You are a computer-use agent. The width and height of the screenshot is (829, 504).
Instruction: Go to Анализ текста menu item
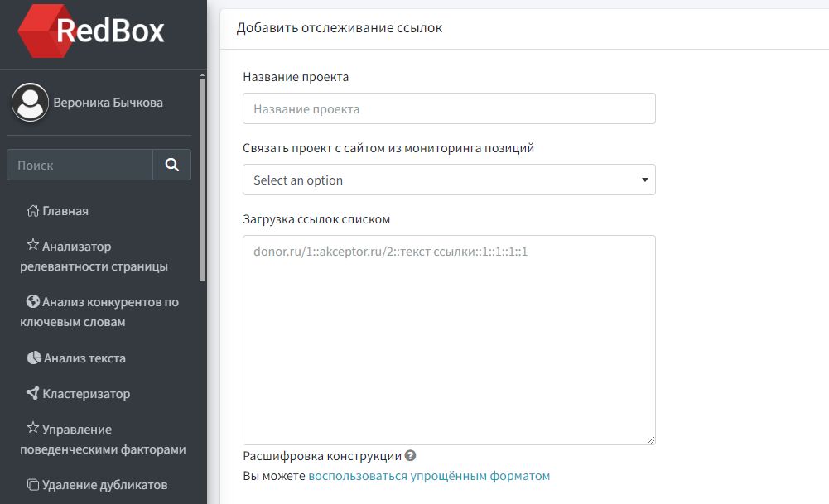tap(84, 358)
